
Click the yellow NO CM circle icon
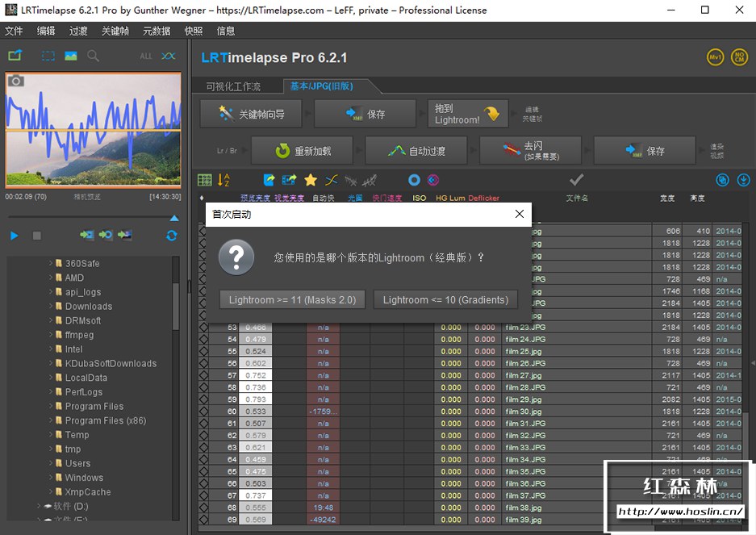pos(739,57)
